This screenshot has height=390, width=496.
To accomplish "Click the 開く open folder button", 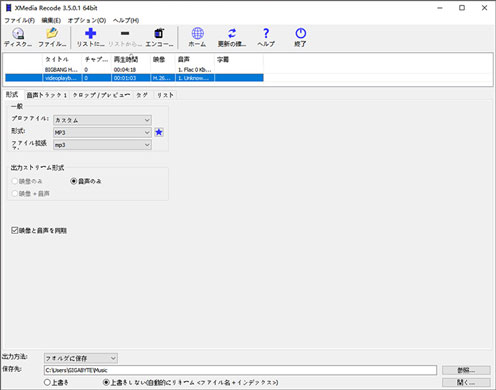I will pyautogui.click(x=466, y=382).
